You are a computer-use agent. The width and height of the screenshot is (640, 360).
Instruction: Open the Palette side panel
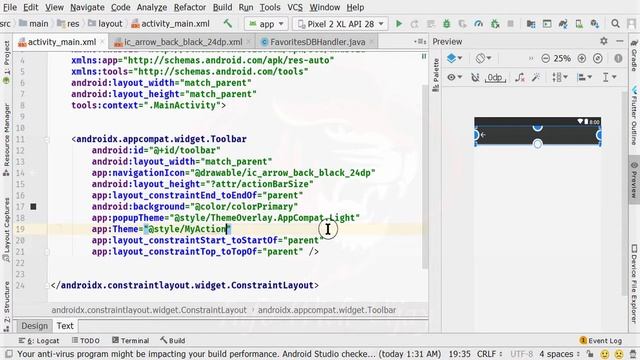[x=436, y=75]
